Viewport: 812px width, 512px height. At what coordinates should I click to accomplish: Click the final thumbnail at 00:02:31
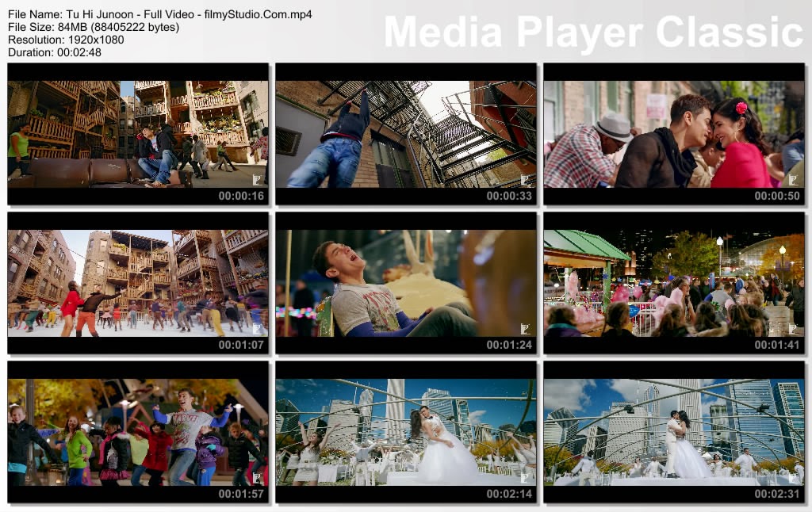[x=673, y=431]
